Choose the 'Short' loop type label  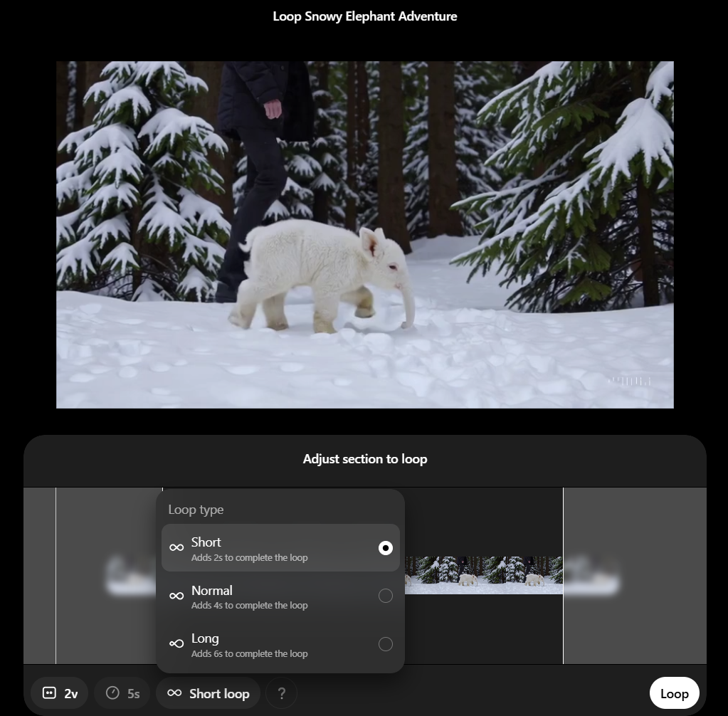[x=206, y=542]
